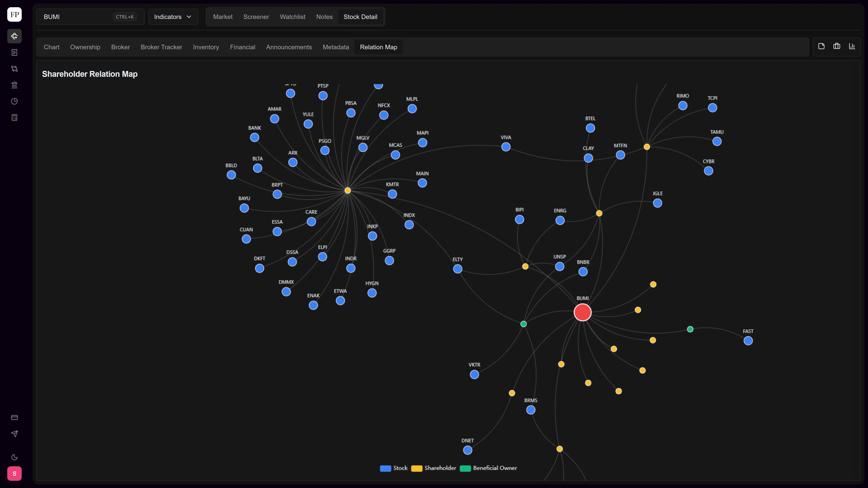868x488 pixels.
Task: Switch to the Ownership tab
Action: (85, 47)
